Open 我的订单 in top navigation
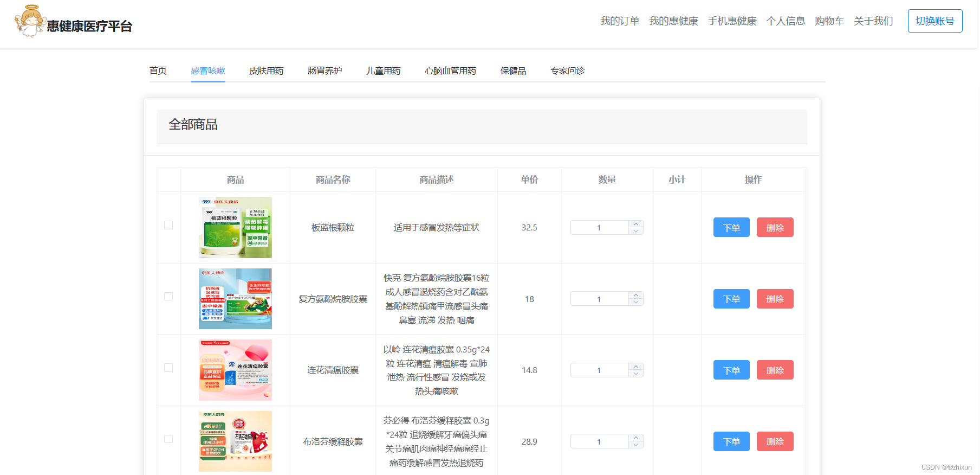This screenshot has width=980, height=475. pos(620,21)
